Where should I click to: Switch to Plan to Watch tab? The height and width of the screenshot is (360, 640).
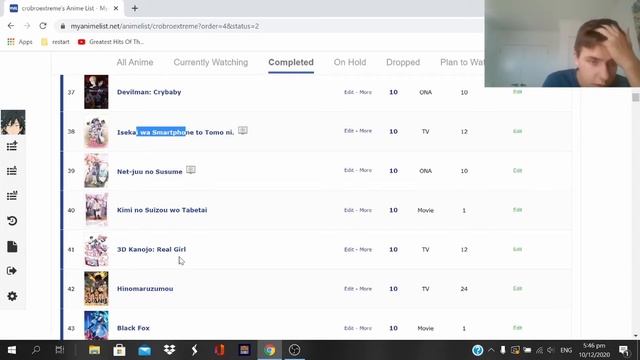click(462, 62)
